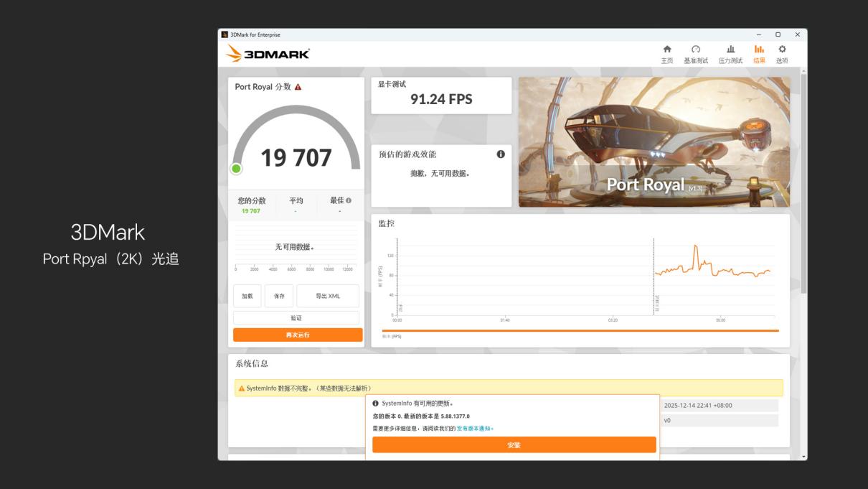This screenshot has height=489, width=868.
Task: Click the info icon in 预估的游戏效能
Action: (501, 154)
